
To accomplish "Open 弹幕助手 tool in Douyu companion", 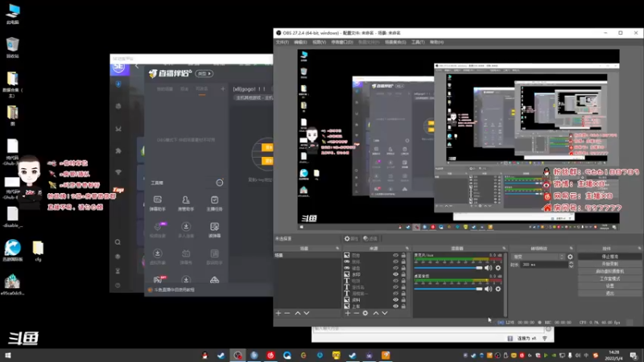I will coord(157,204).
